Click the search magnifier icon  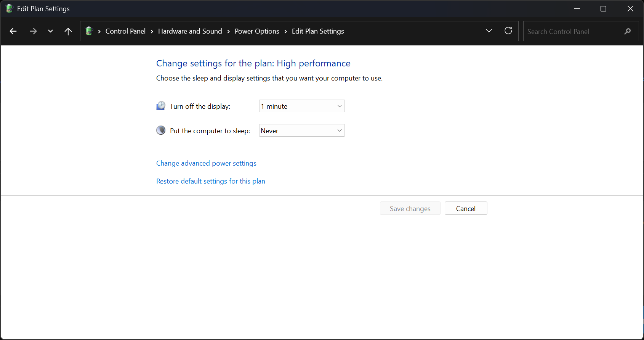[x=628, y=31]
